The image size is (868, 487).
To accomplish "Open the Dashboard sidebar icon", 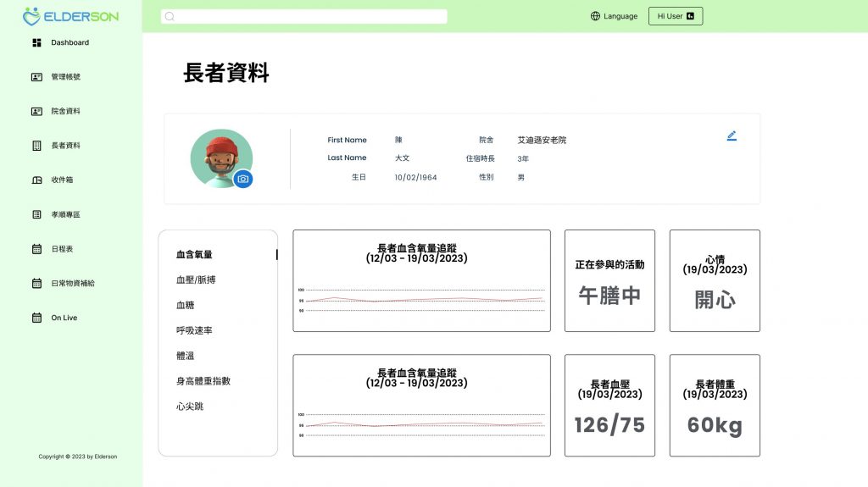I will pyautogui.click(x=36, y=42).
